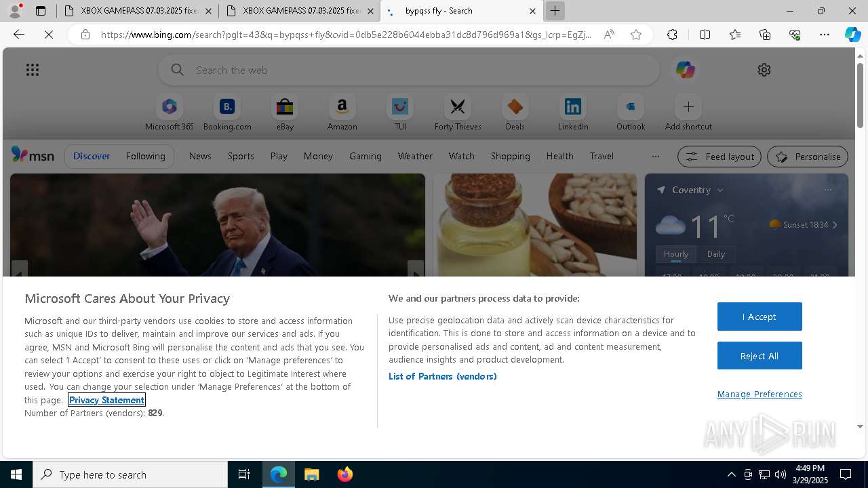This screenshot has height=488, width=868.
Task: Click the Personalise button
Action: point(808,157)
